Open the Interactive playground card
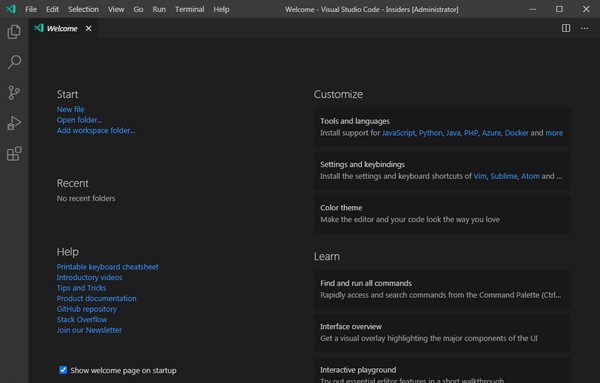The width and height of the screenshot is (600, 383). (x=442, y=370)
